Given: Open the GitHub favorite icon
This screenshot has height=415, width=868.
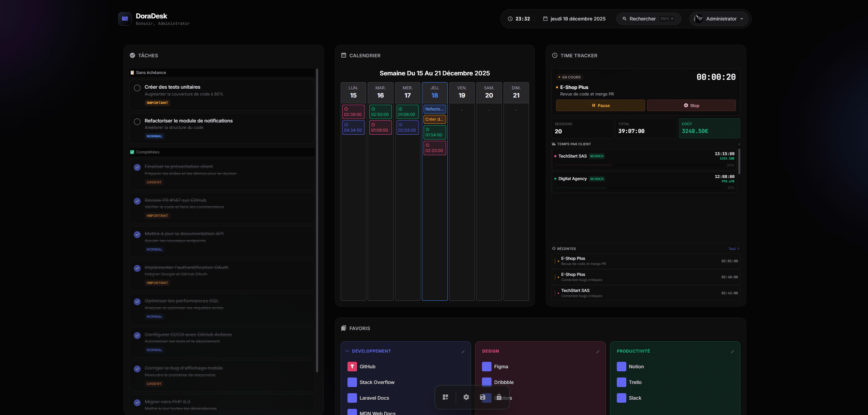Looking at the screenshot, I should pyautogui.click(x=352, y=367).
